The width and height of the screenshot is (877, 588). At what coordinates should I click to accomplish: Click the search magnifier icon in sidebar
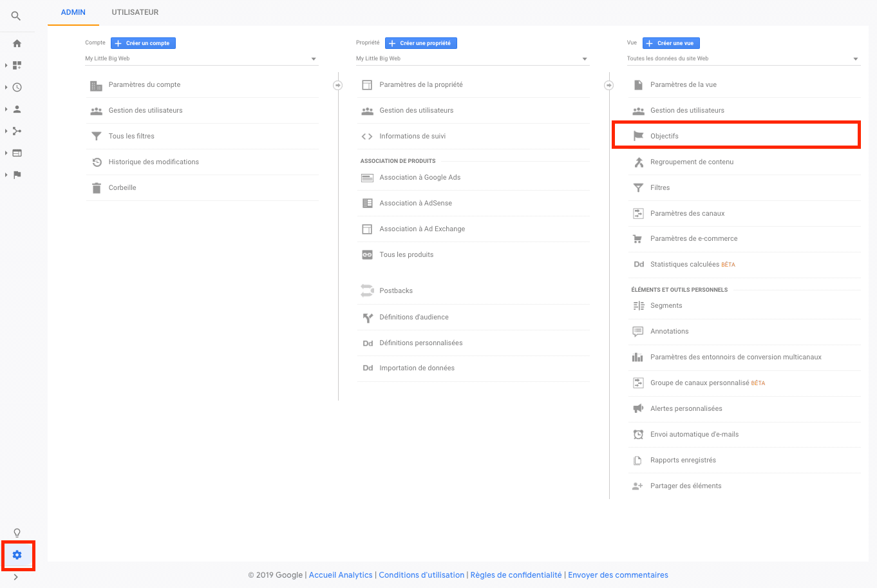16,16
